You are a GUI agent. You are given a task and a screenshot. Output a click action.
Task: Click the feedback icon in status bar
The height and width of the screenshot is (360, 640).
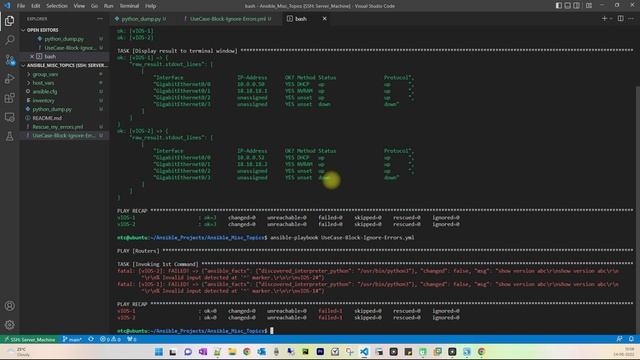pyautogui.click(x=620, y=339)
